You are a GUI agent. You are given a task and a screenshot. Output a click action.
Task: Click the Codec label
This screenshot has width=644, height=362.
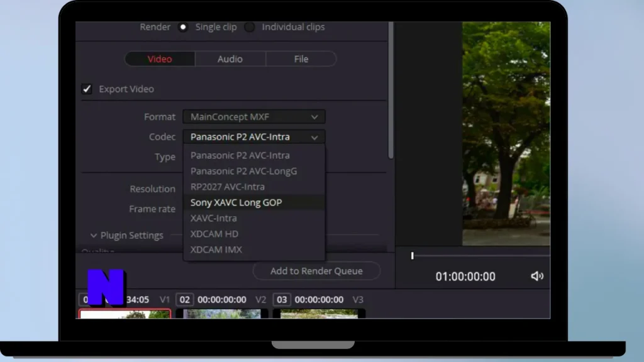pos(162,136)
